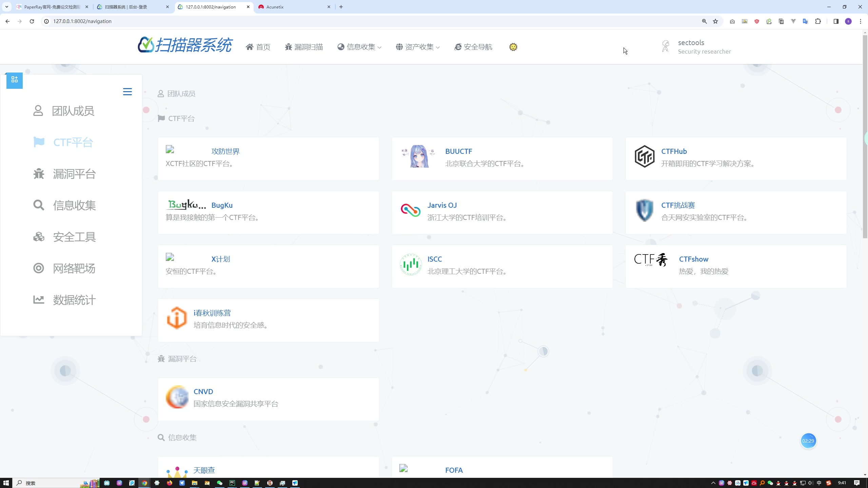Click the page vertical scrollbar
This screenshot has height=488, width=868.
[865, 137]
